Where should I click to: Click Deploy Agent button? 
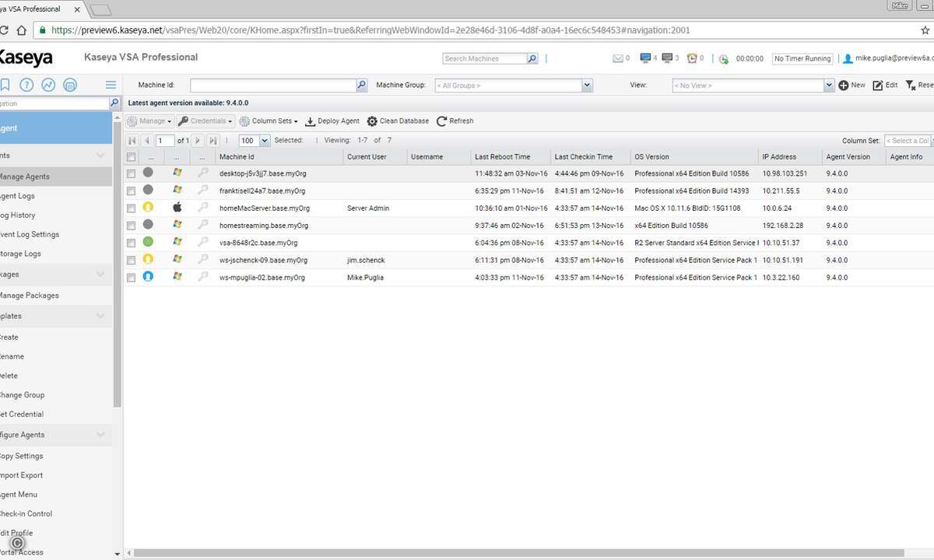[x=332, y=121]
